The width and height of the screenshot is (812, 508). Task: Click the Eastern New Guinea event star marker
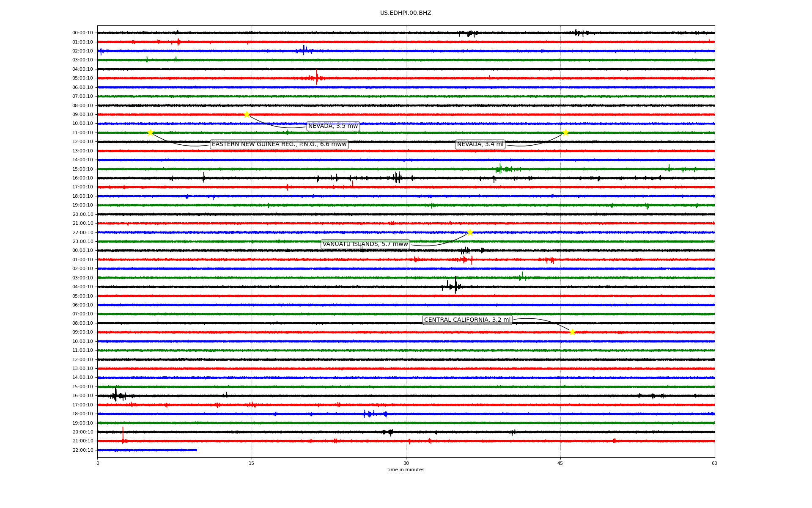pyautogui.click(x=150, y=133)
